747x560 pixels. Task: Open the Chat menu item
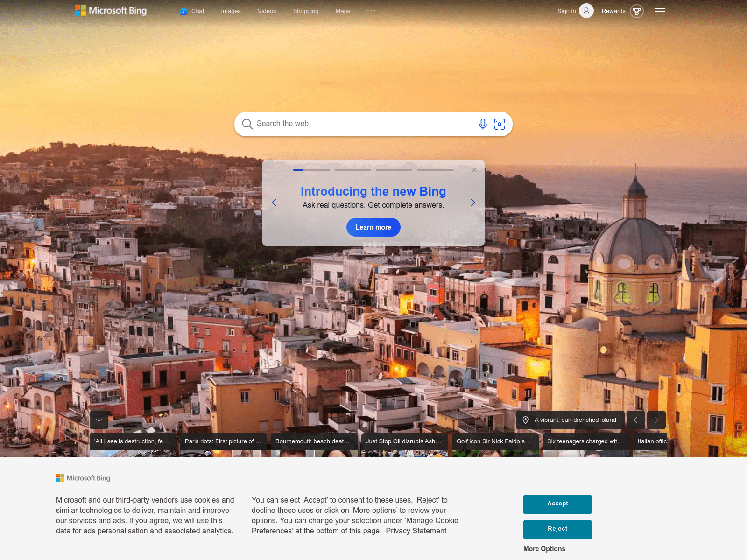192,11
